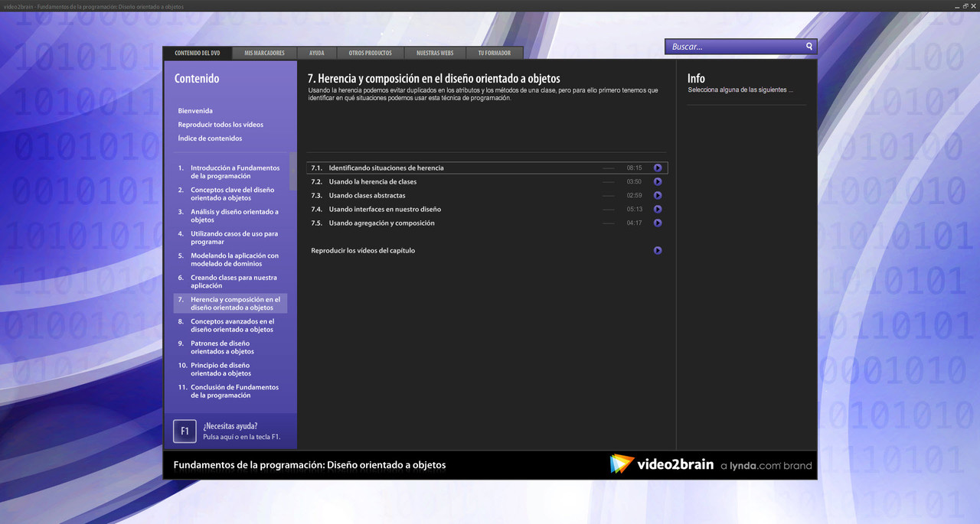Select chapter 8 Conceptos avanzados
This screenshot has height=524, width=980.
tap(230, 326)
